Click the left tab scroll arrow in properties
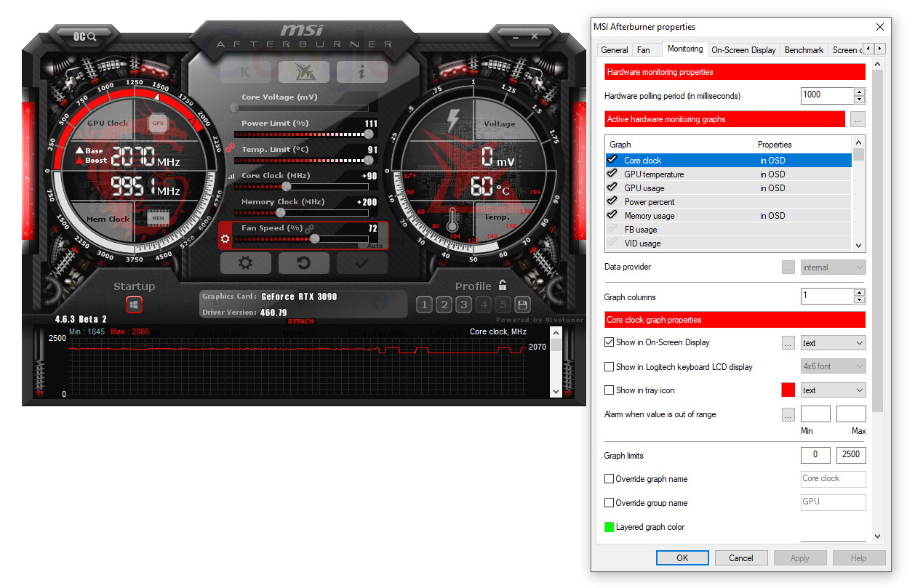 (x=868, y=49)
